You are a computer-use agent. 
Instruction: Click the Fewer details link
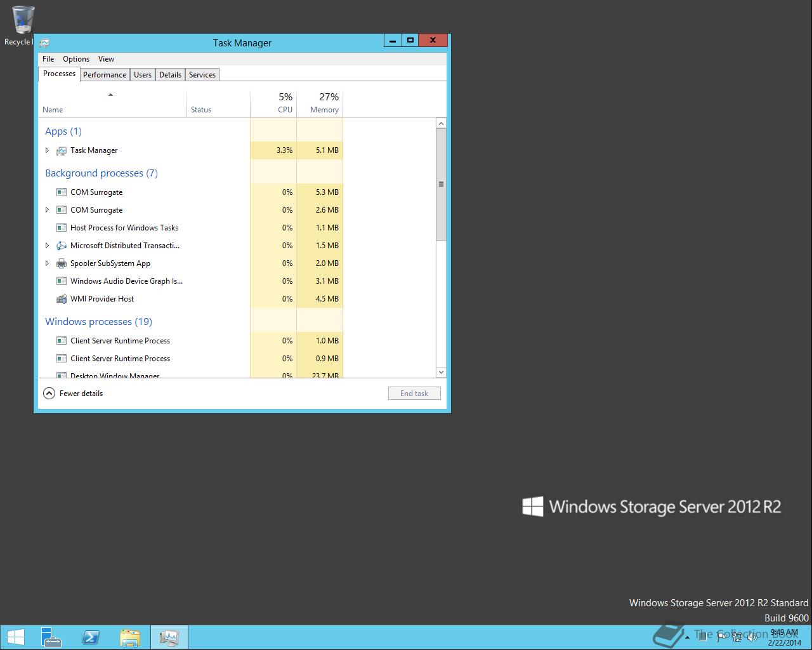tap(81, 394)
